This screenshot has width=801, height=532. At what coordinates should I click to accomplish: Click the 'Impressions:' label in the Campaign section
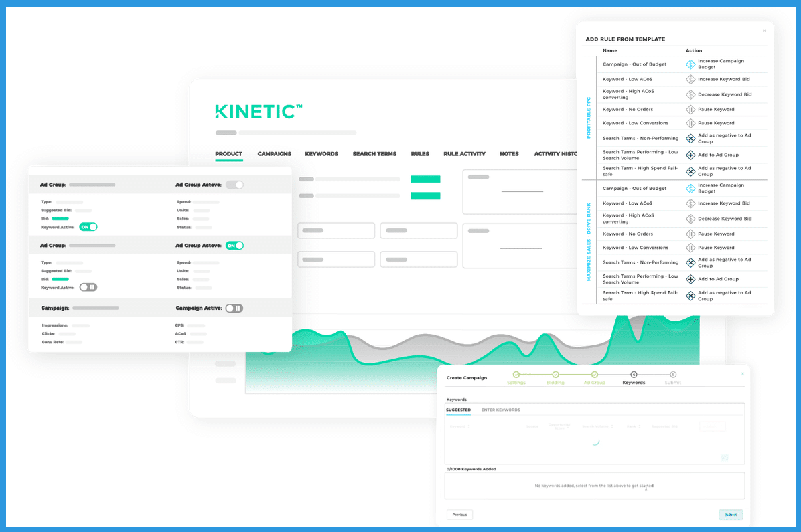point(55,325)
